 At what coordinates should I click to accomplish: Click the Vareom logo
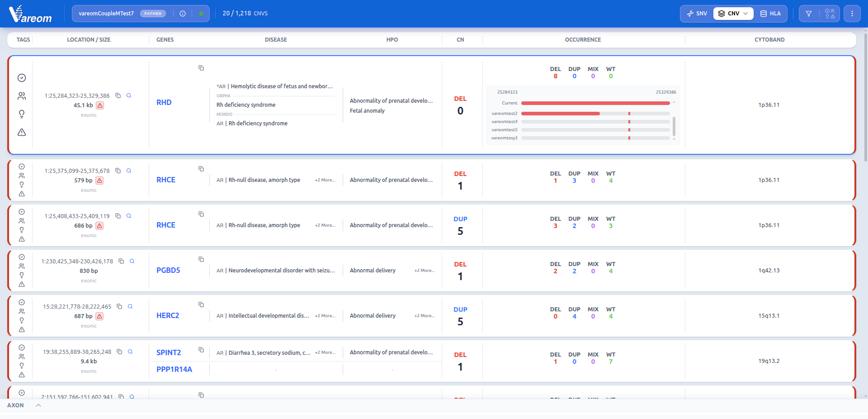(x=30, y=14)
